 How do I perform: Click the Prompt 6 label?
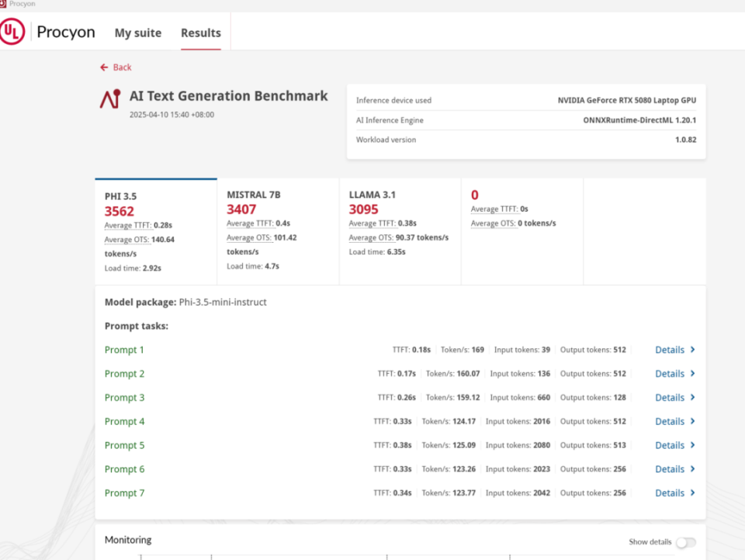coord(124,469)
